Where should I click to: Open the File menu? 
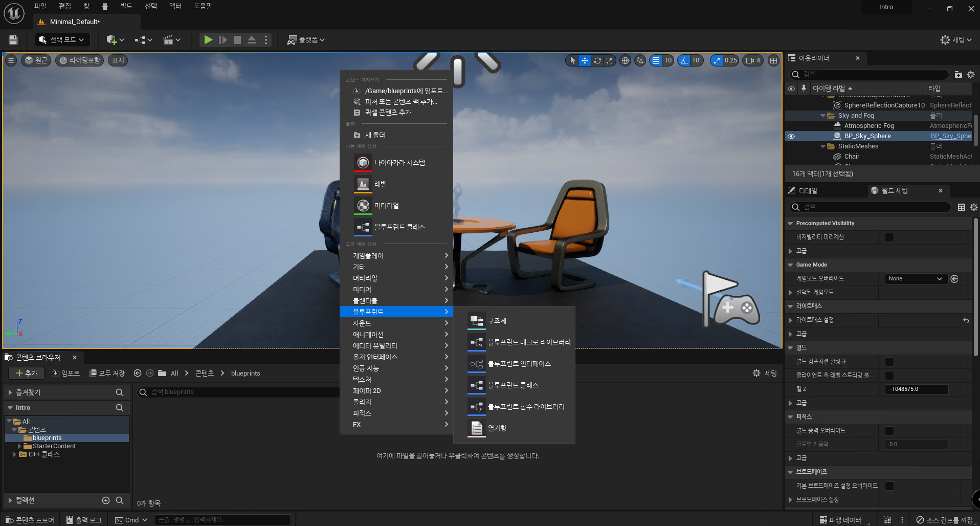[x=40, y=6]
